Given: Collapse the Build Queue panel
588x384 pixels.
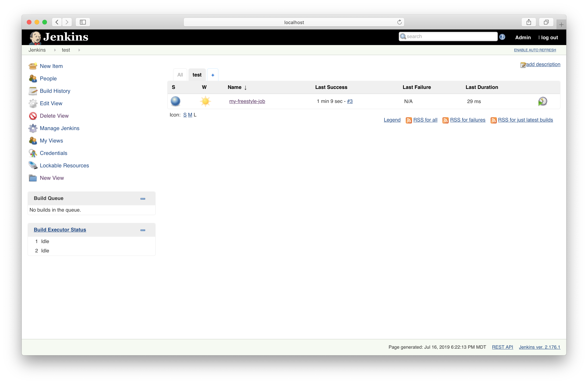Looking at the screenshot, I should [x=143, y=199].
